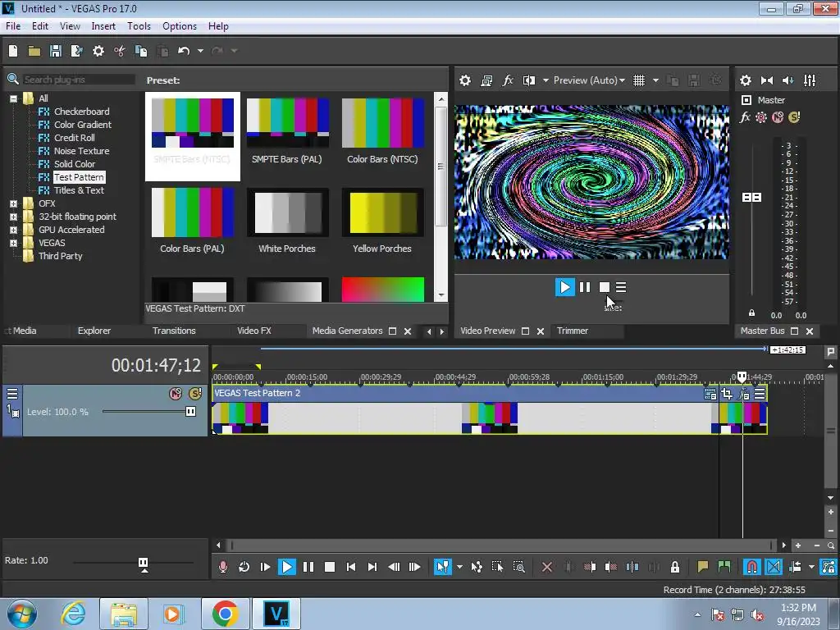Open the Insert menu
Screen dimensions: 840x630
coord(103,26)
